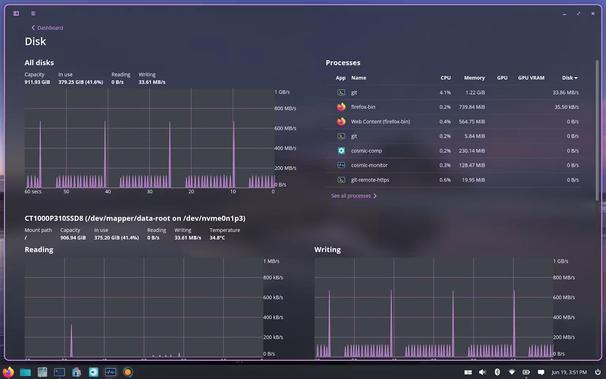Click the 911.93 GiB capacity value

[37, 82]
